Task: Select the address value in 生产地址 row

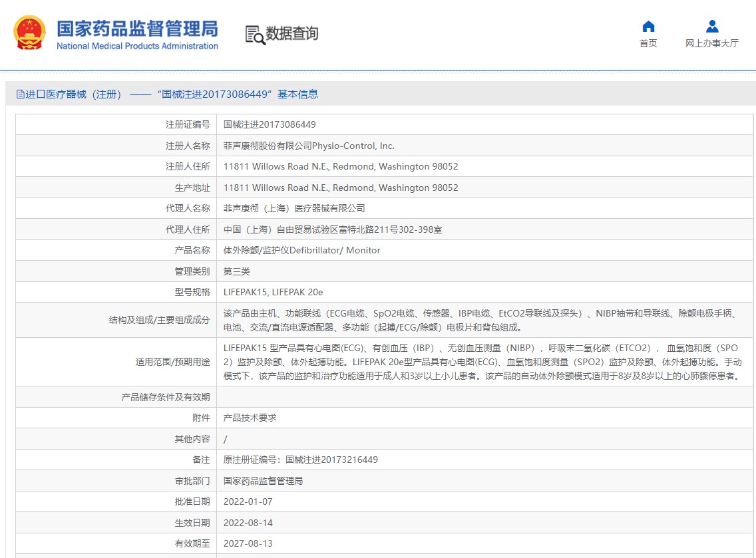Action: pyautogui.click(x=340, y=188)
